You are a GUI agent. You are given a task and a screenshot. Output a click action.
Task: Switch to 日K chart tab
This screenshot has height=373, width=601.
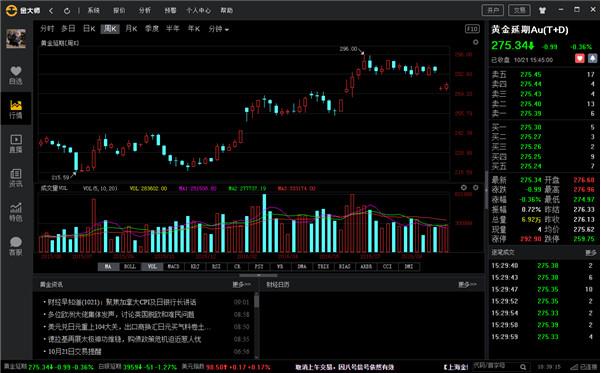[89, 29]
